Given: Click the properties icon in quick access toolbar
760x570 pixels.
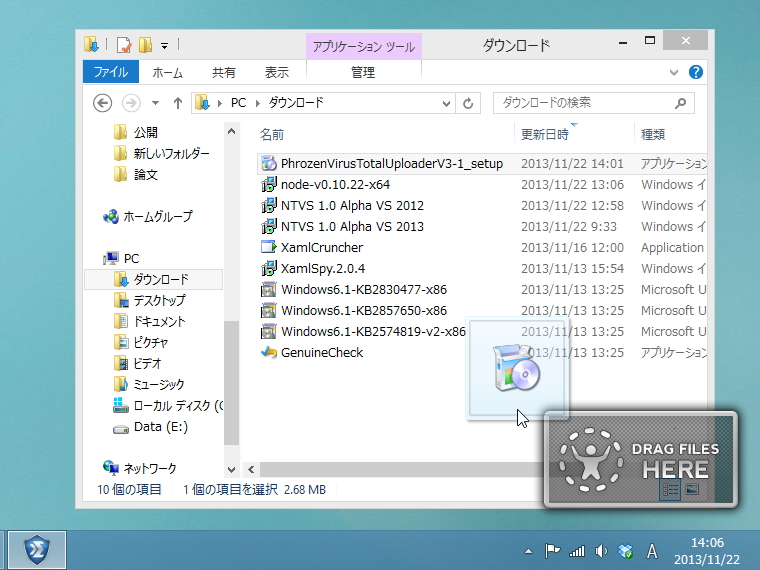Looking at the screenshot, I should (x=124, y=45).
